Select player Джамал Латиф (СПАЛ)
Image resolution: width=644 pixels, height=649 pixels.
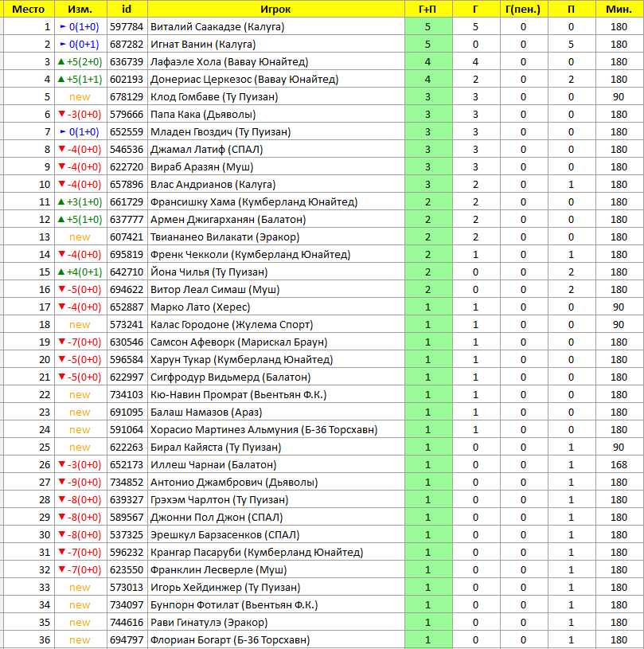click(206, 150)
